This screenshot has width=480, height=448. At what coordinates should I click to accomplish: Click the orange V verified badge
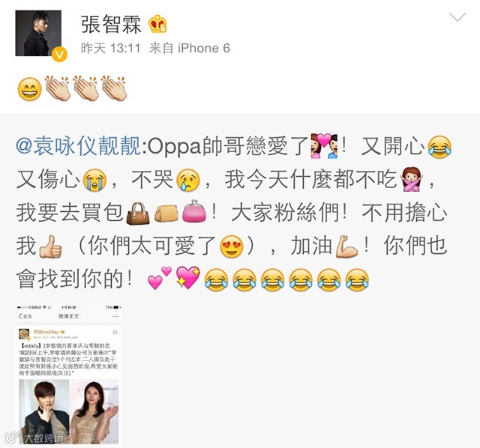(x=59, y=55)
